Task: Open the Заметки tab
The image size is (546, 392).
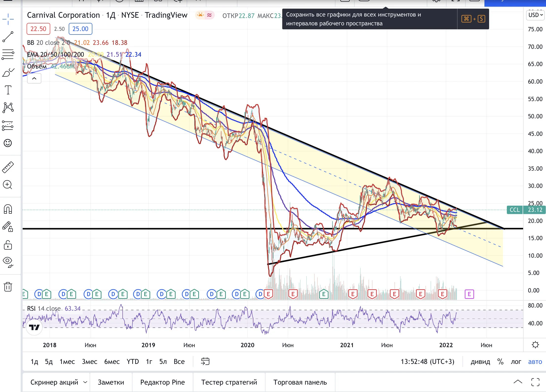Action: click(111, 382)
